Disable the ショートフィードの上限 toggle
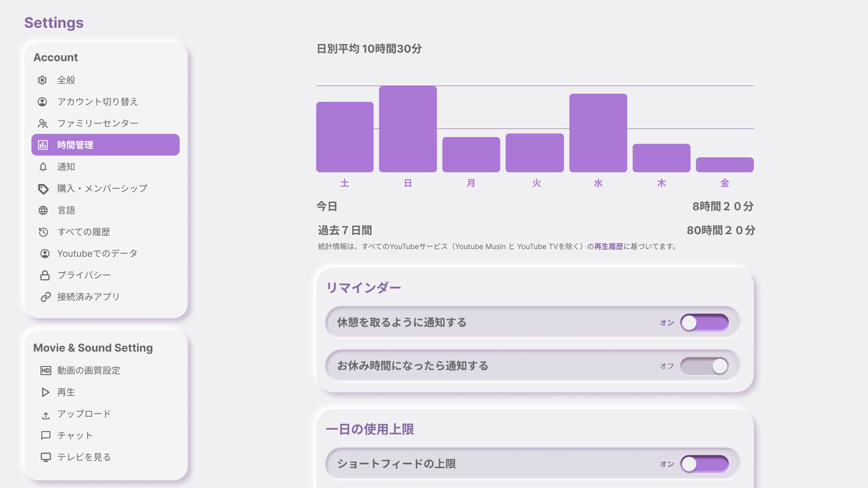868x488 pixels. point(704,464)
